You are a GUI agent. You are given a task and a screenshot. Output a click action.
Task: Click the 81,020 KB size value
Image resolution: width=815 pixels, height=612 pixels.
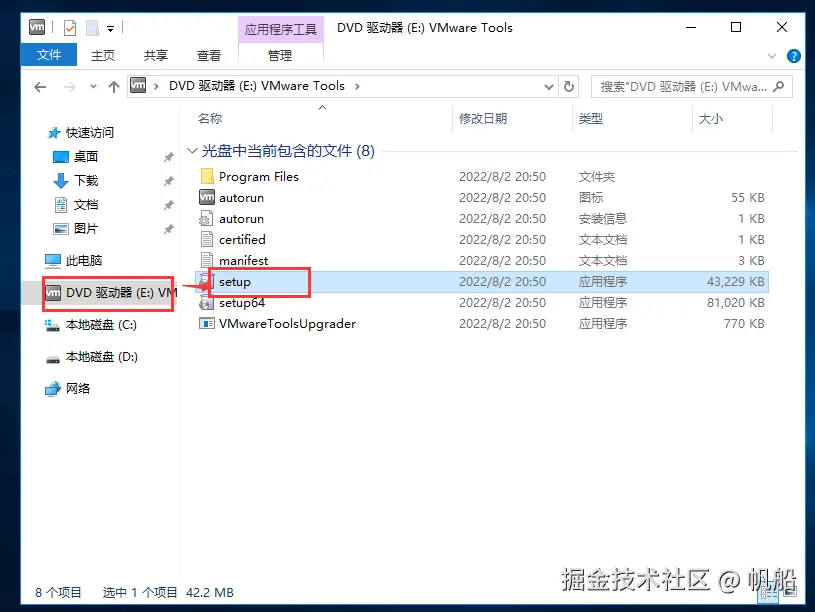pyautogui.click(x=735, y=303)
